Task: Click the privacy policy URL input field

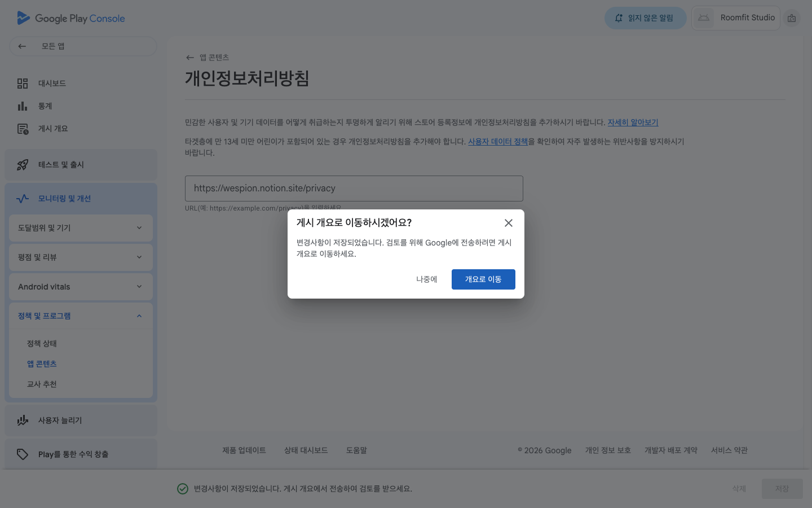Action: click(x=354, y=189)
